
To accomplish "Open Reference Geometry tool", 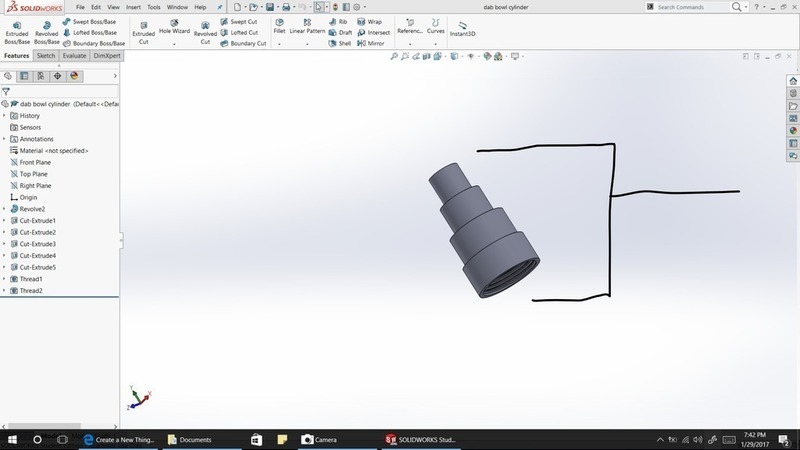I will (410, 27).
